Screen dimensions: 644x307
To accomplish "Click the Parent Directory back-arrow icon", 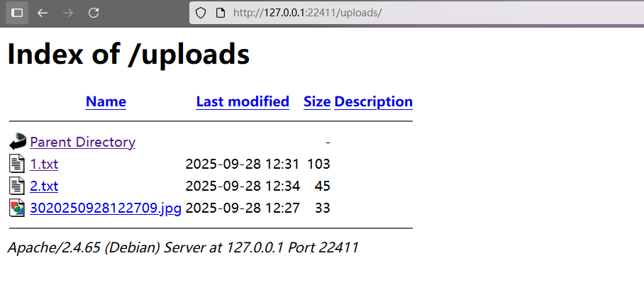I will point(17,142).
